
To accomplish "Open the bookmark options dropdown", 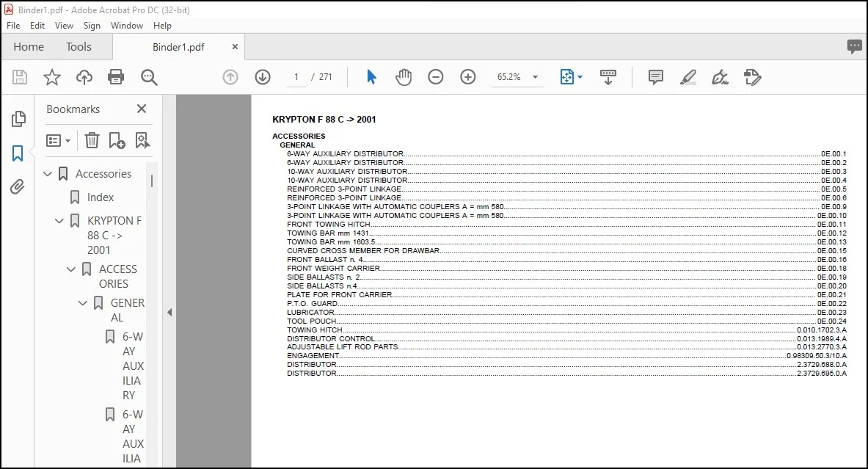I will point(58,141).
